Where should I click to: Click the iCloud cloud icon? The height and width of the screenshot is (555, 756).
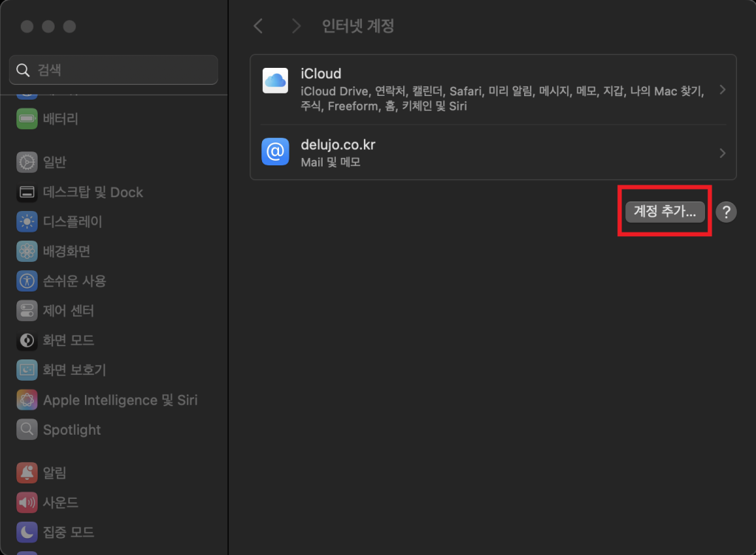[x=275, y=80]
